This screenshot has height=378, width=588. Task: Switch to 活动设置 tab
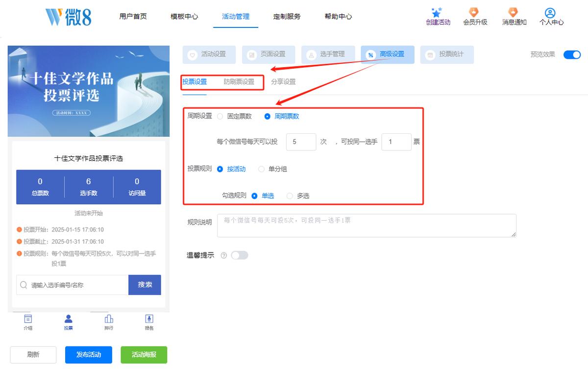pyautogui.click(x=209, y=54)
